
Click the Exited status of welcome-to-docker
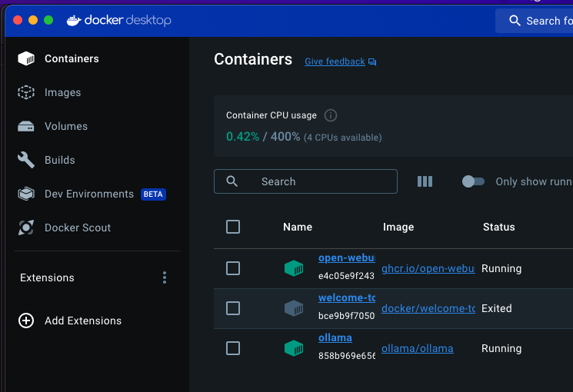pos(497,308)
